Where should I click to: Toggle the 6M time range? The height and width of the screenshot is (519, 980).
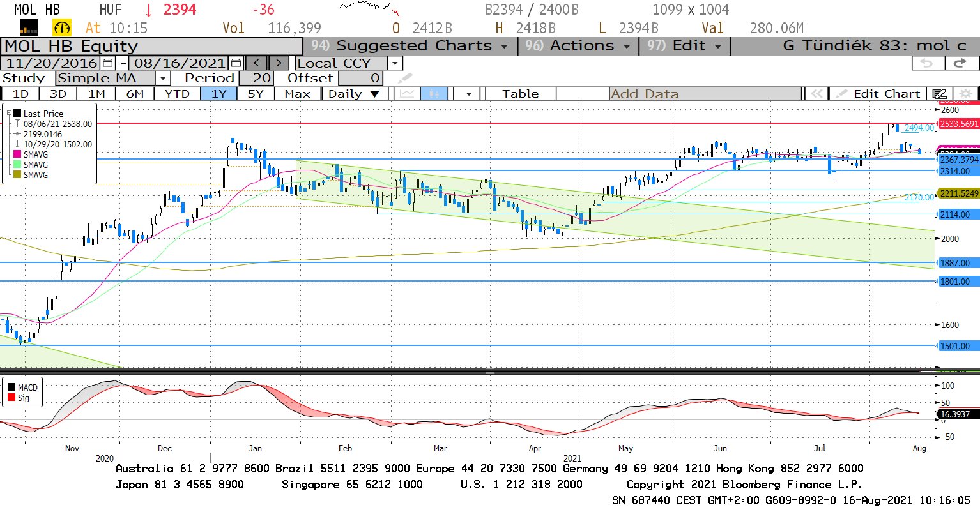(x=135, y=94)
